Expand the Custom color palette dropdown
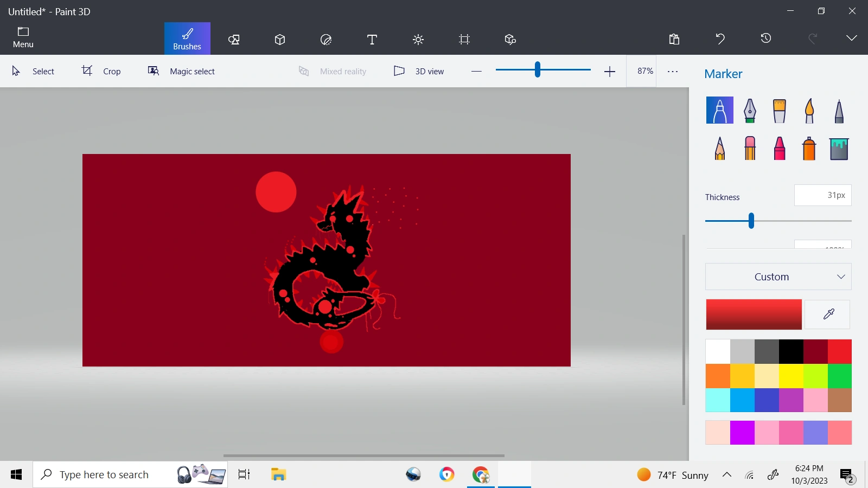 pyautogui.click(x=778, y=277)
